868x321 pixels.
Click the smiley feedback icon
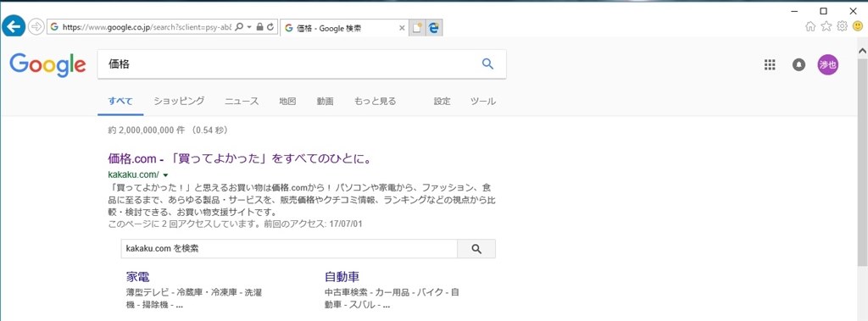(858, 26)
